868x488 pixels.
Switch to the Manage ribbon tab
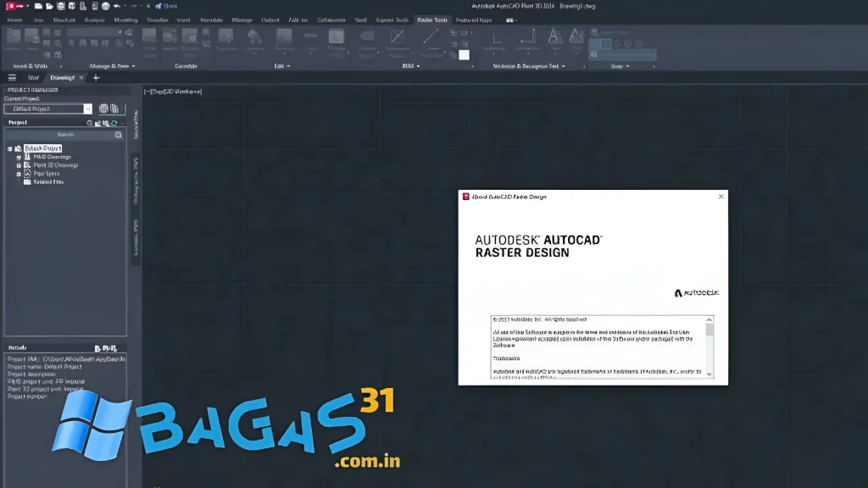pyautogui.click(x=242, y=20)
